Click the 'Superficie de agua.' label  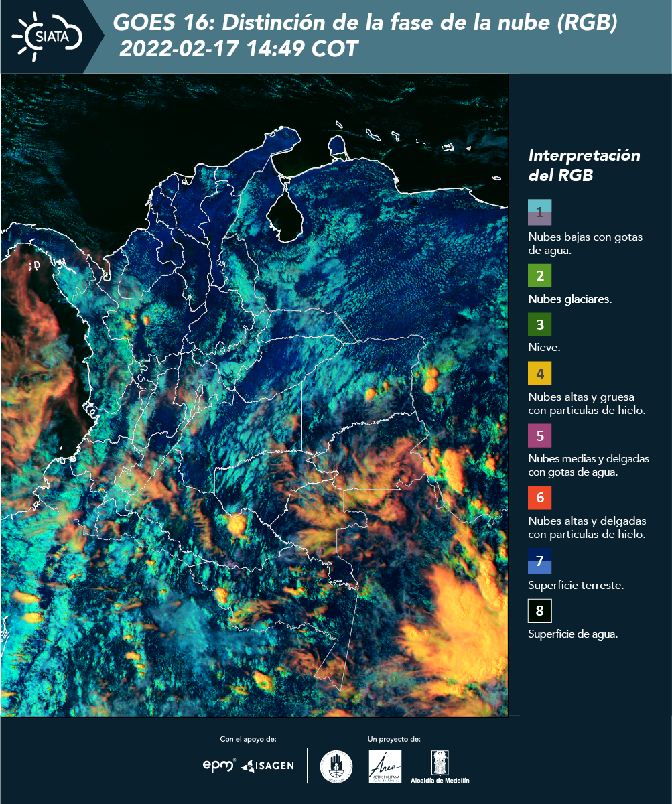(x=572, y=634)
